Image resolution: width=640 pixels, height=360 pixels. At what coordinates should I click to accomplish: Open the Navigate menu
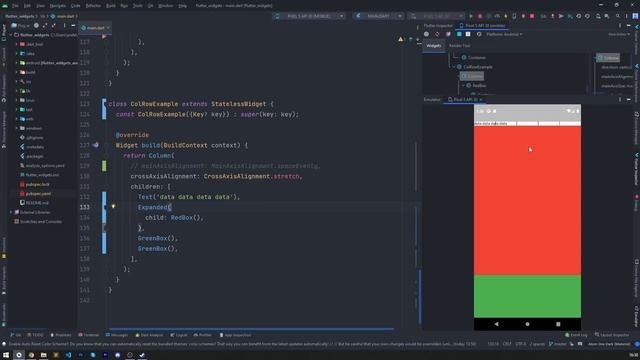(x=58, y=6)
